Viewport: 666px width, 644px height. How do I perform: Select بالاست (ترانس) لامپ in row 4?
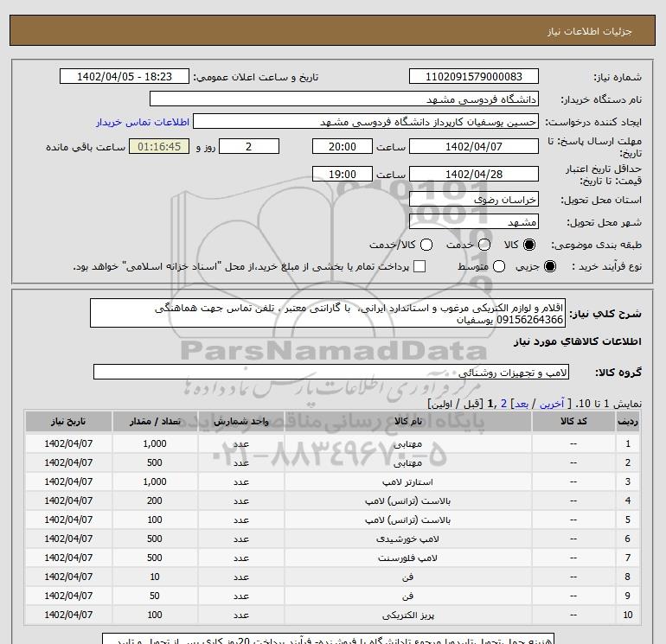tap(407, 501)
